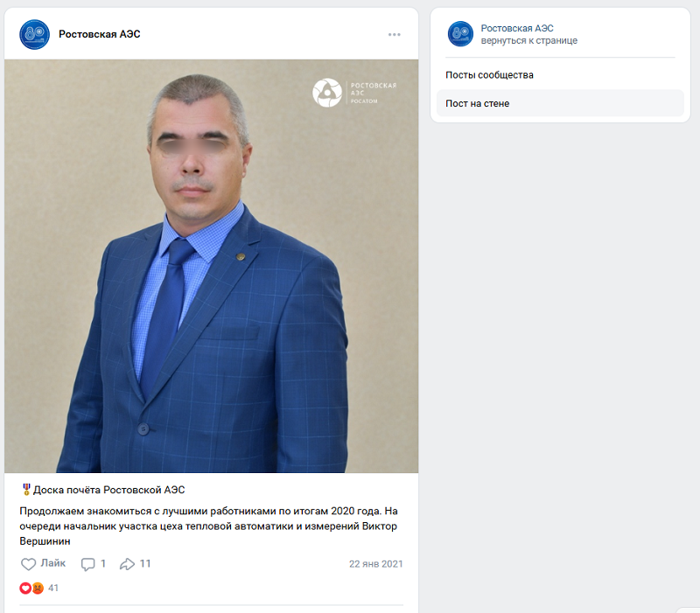Viewport: 700px width, 613px height.
Task: Open Ростовская АЭС post author name
Action: tap(100, 34)
